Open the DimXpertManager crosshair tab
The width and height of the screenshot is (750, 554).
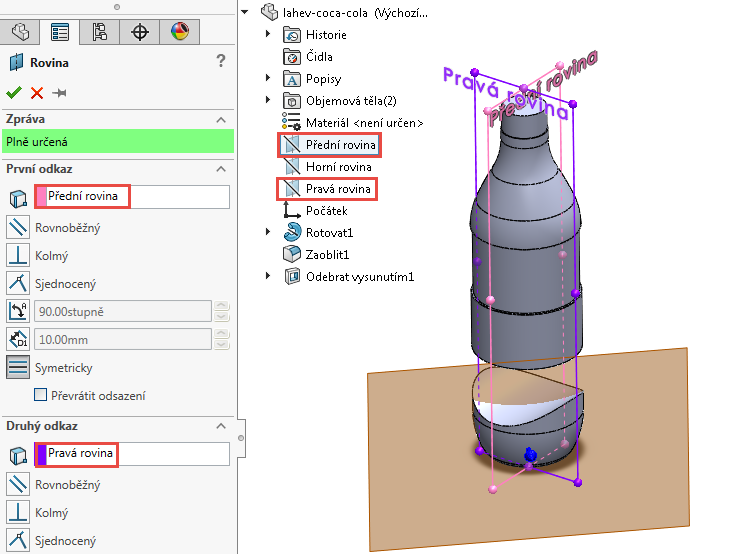coord(139,32)
